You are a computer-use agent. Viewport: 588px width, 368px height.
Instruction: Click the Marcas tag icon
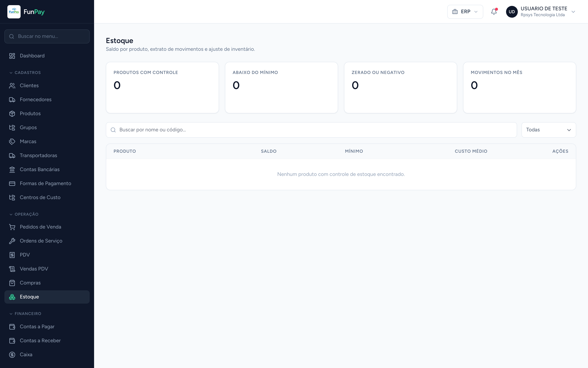(x=12, y=142)
